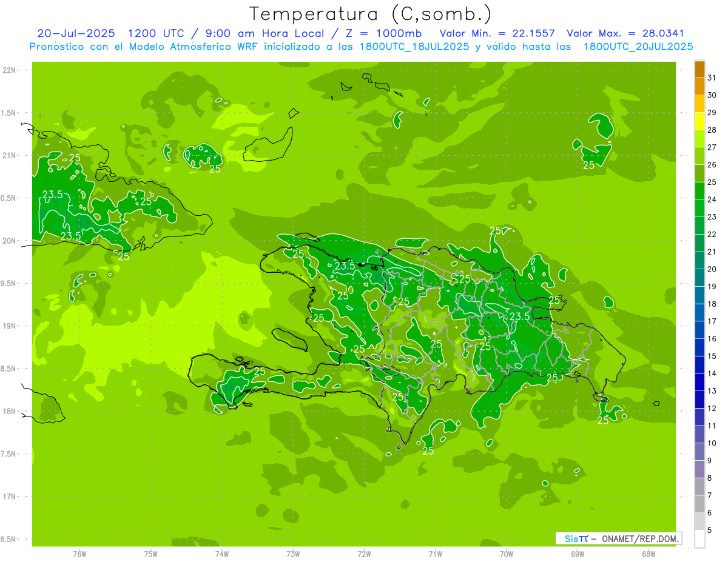Screen dimensions: 728x562
Task: Click legend value "8" on color bar
Action: point(709,478)
